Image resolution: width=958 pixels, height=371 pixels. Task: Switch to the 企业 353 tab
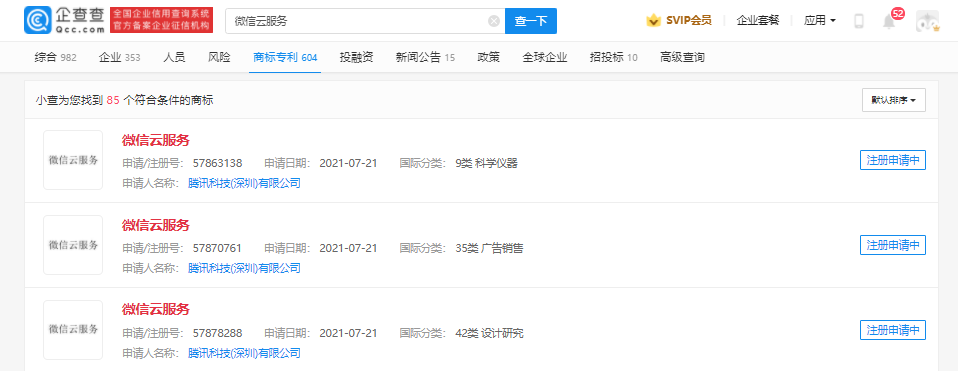click(x=119, y=57)
